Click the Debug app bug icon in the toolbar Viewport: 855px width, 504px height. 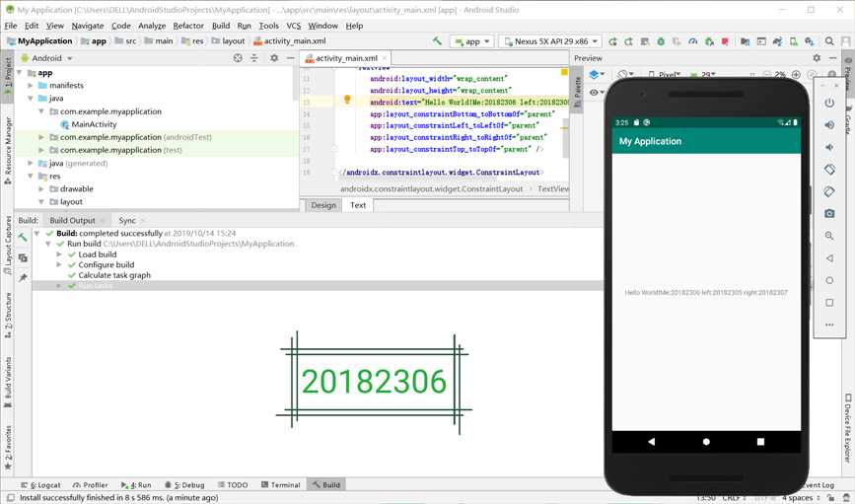[661, 40]
